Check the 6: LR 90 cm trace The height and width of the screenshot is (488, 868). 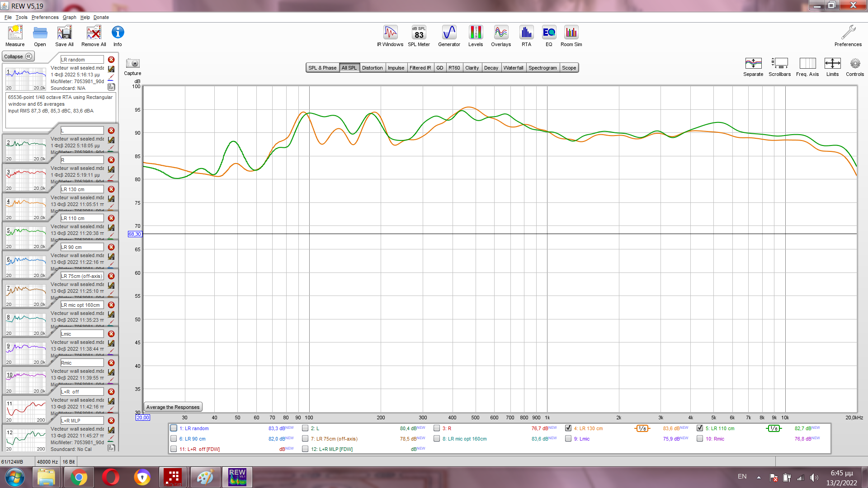[174, 439]
